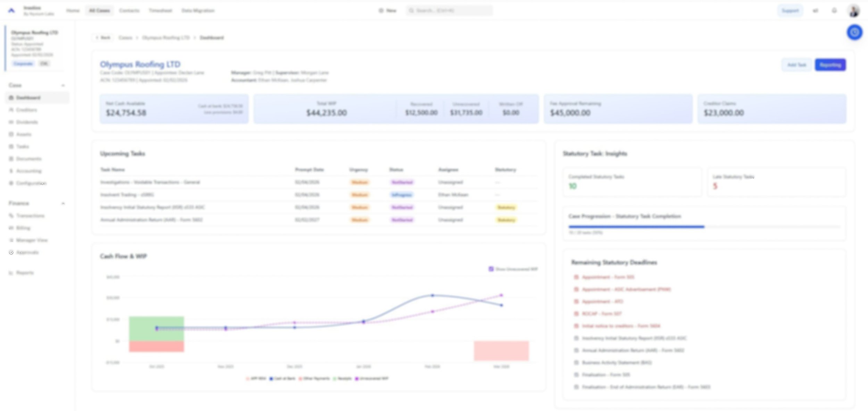Click the statutory task completion progress bar

coord(704,227)
